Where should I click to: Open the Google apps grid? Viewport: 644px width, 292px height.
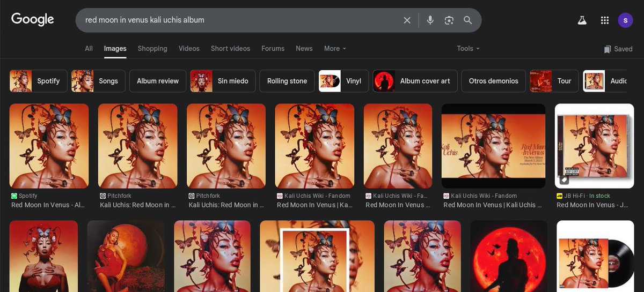[605, 20]
